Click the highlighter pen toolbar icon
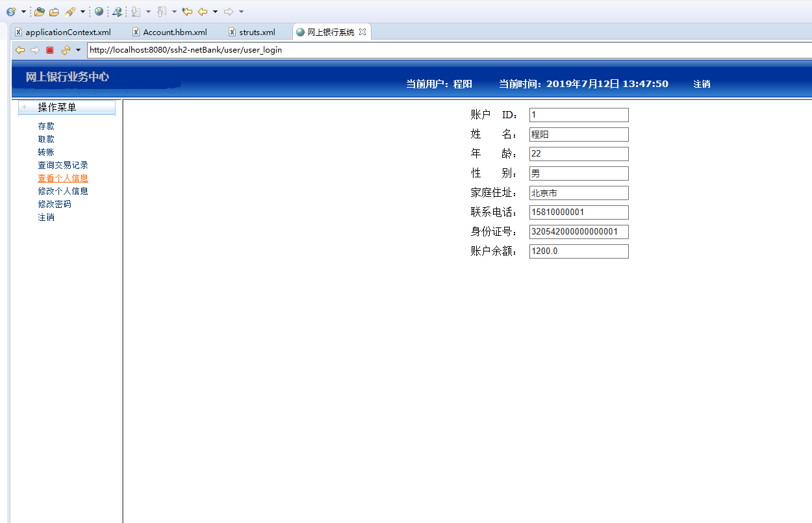The image size is (812, 523). 70,11
